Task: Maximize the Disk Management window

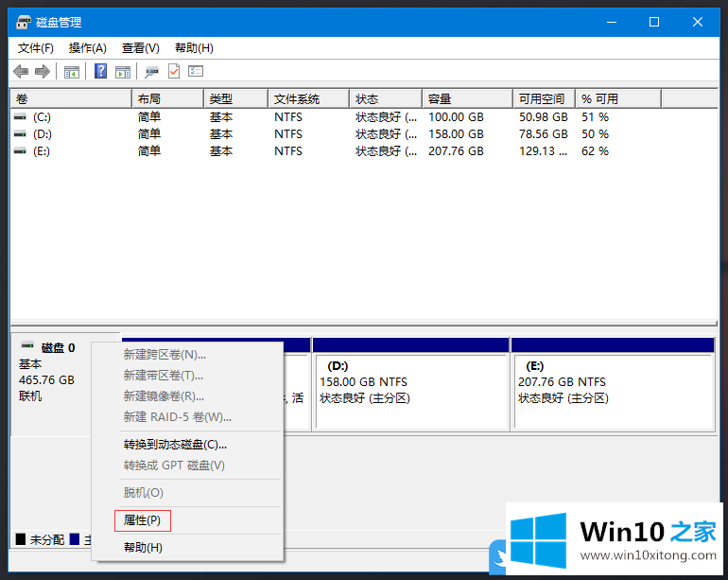Action: click(x=654, y=22)
